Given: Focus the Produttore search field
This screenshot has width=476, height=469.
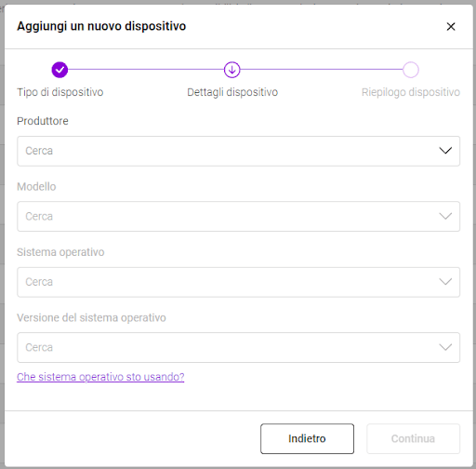Looking at the screenshot, I should click(x=238, y=151).
